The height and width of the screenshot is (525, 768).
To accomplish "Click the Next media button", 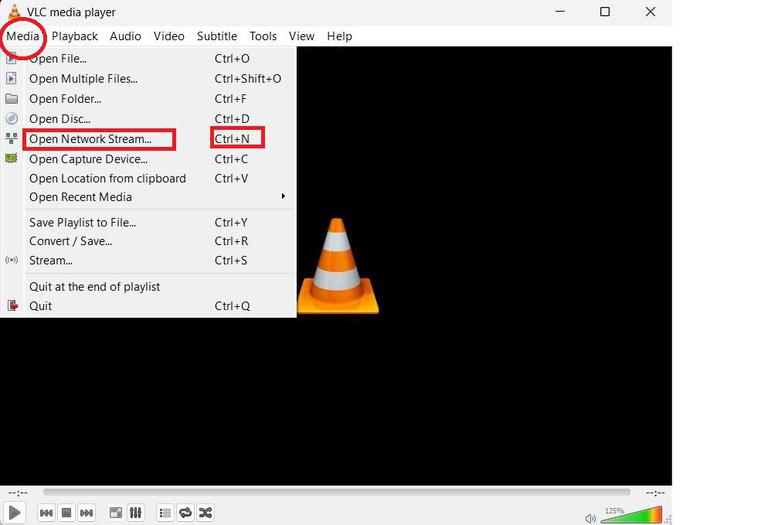I will coord(86,513).
